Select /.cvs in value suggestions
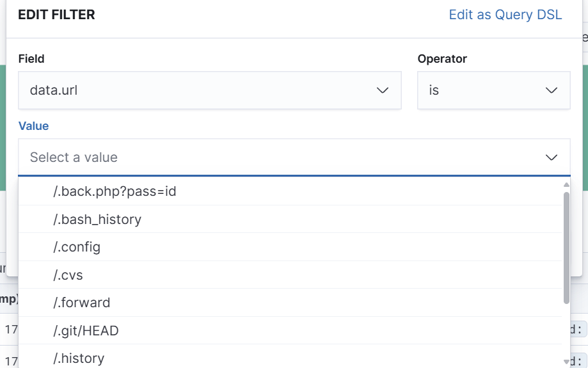This screenshot has height=368, width=588. coord(68,275)
